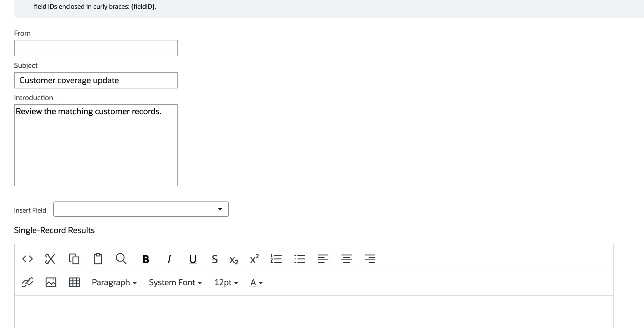Click the From label
Image resolution: width=644 pixels, height=328 pixels.
point(22,33)
